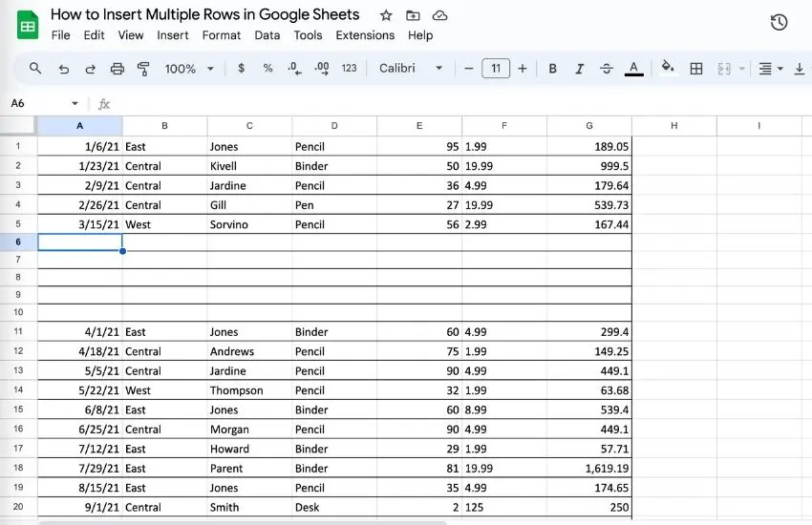Click the merge cells icon

coord(724,69)
